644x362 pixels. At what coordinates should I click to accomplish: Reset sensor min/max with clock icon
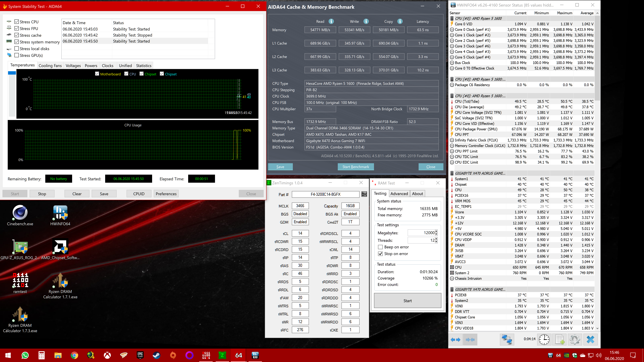pyautogui.click(x=544, y=340)
